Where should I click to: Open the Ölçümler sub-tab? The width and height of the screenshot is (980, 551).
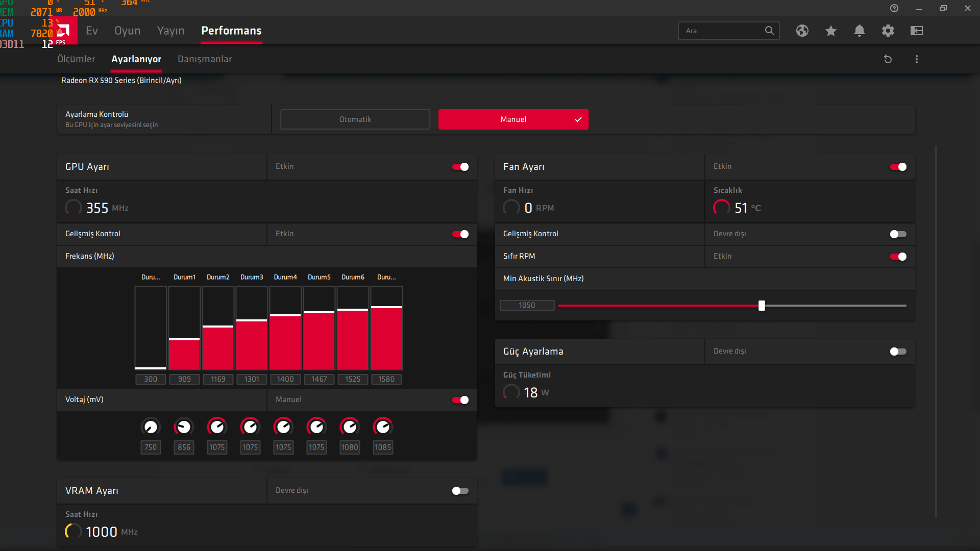pos(76,59)
